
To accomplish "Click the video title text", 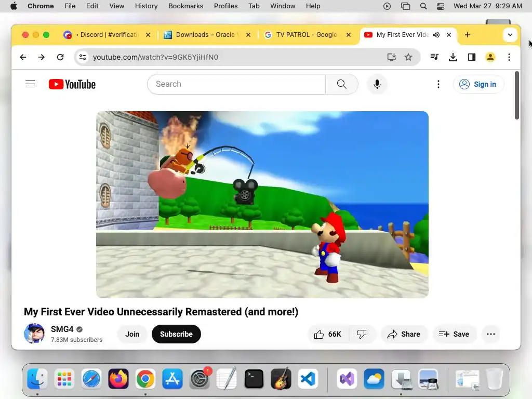I will click(161, 312).
